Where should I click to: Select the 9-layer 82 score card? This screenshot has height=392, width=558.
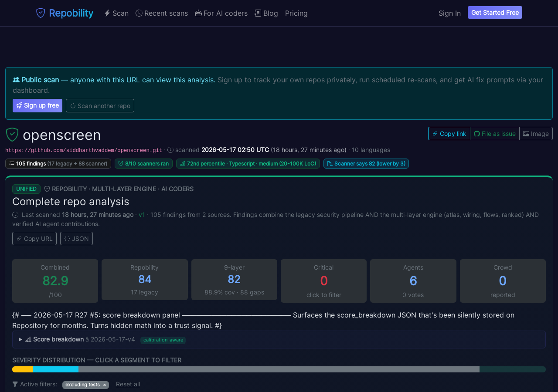tap(234, 280)
